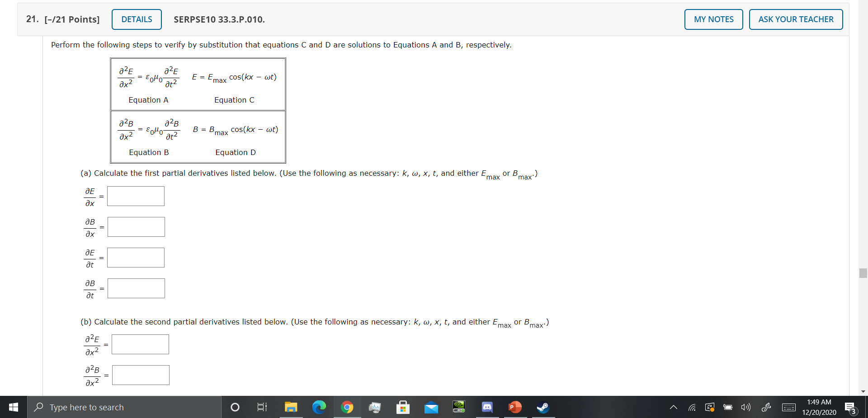The image size is (868, 418).
Task: Open Google Chrome from the taskbar
Action: click(348, 407)
